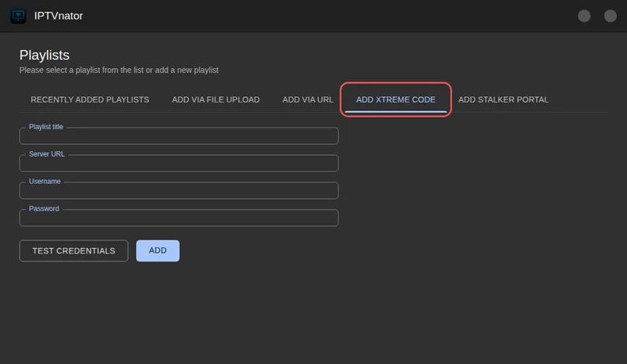Click the last round icon in header
The height and width of the screenshot is (364, 627).
pyautogui.click(x=611, y=16)
